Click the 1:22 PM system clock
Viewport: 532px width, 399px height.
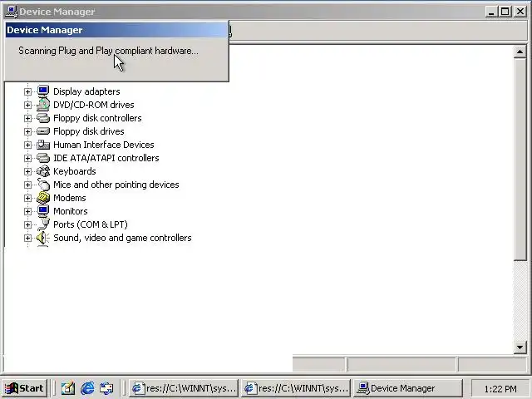pos(500,388)
